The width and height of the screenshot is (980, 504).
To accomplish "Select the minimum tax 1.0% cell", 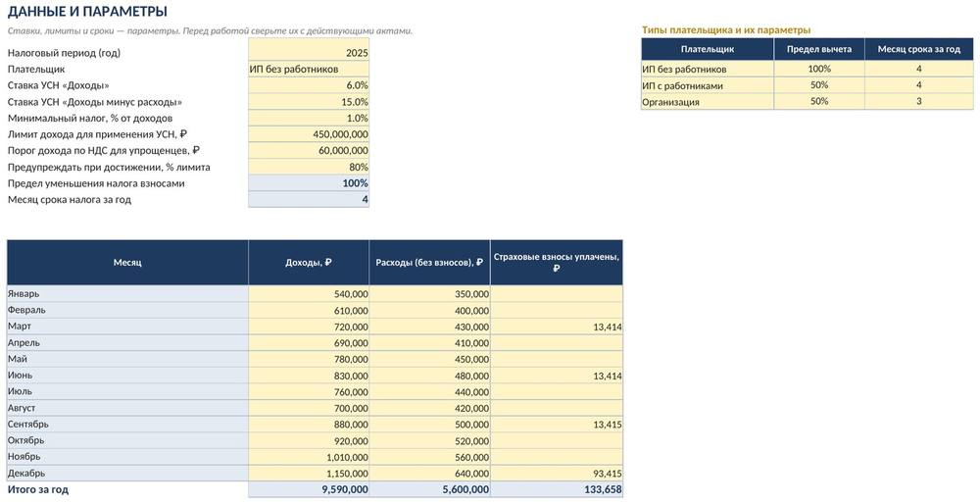I will (308, 119).
